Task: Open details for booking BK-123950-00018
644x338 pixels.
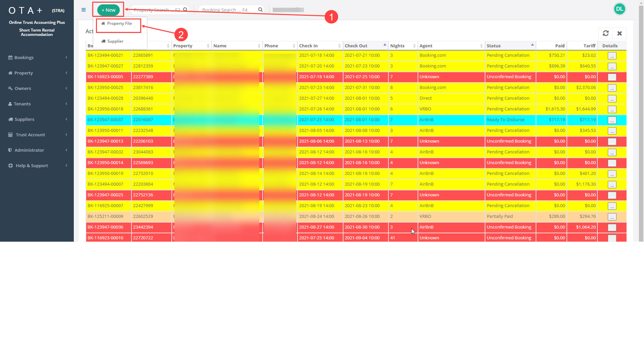Action: pyautogui.click(x=612, y=109)
